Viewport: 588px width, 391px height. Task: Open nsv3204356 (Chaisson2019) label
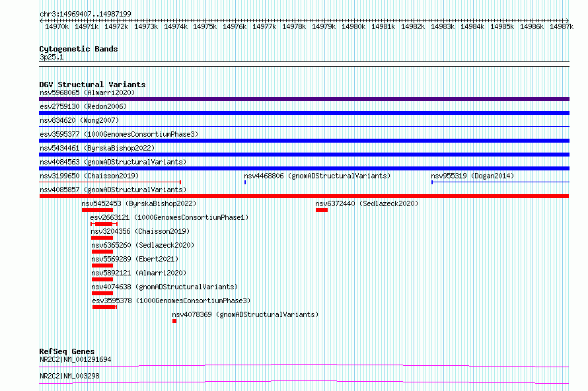pos(140,231)
